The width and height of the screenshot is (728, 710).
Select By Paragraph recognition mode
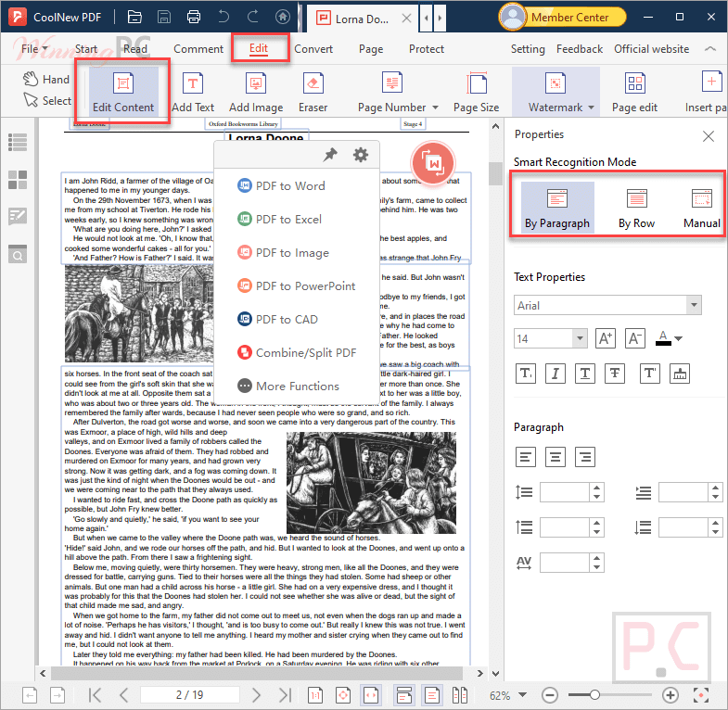pos(557,208)
